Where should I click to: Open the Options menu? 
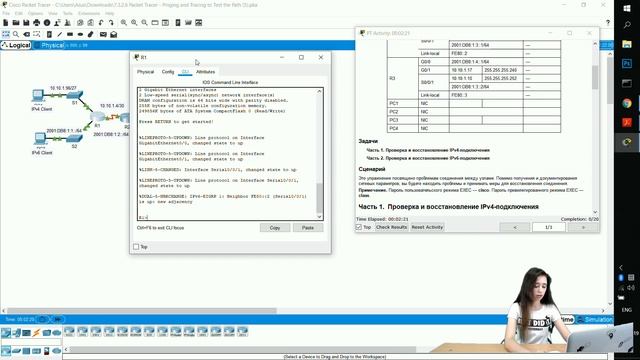[x=36, y=13]
